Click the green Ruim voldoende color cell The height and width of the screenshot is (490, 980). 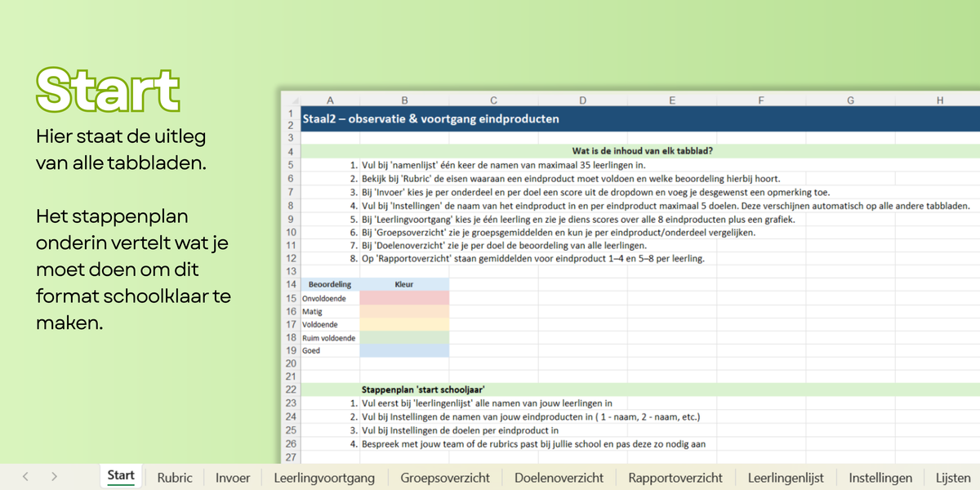point(404,337)
